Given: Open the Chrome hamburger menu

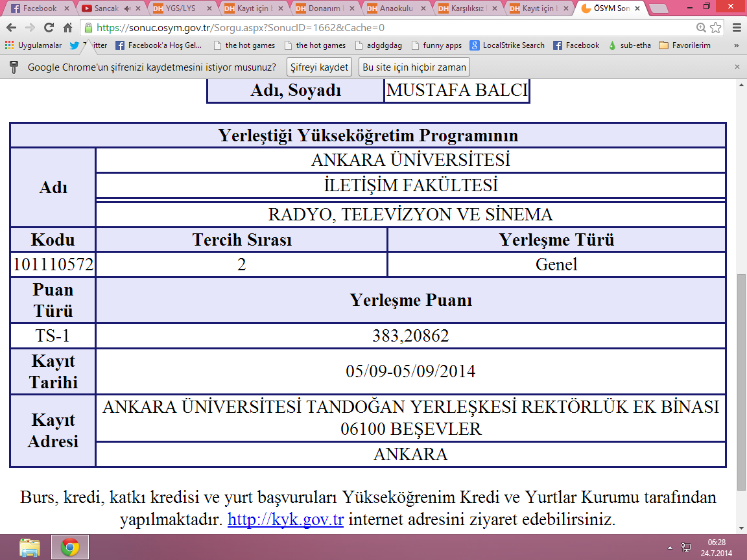Looking at the screenshot, I should (737, 28).
